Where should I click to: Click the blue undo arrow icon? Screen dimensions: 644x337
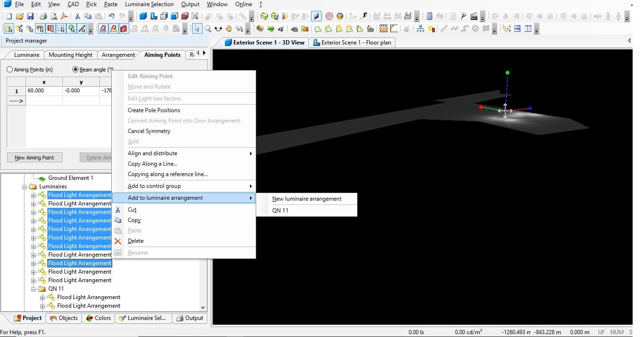click(x=111, y=16)
